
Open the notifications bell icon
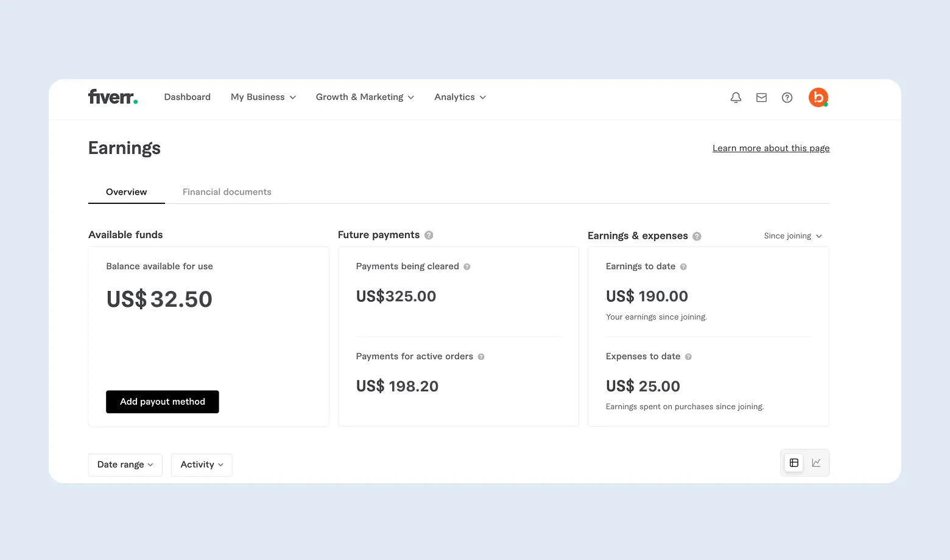coord(736,97)
